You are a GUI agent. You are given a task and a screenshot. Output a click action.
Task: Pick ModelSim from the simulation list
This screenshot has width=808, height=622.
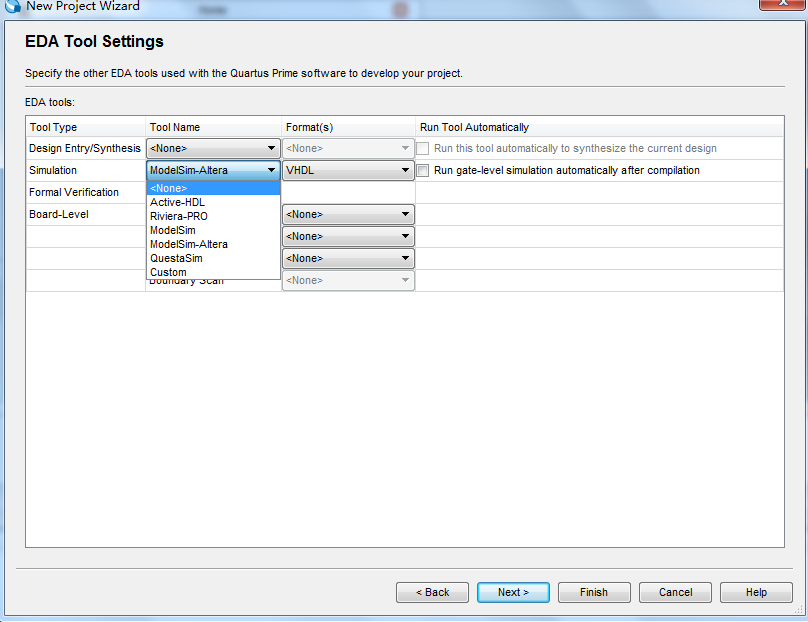tap(213, 230)
